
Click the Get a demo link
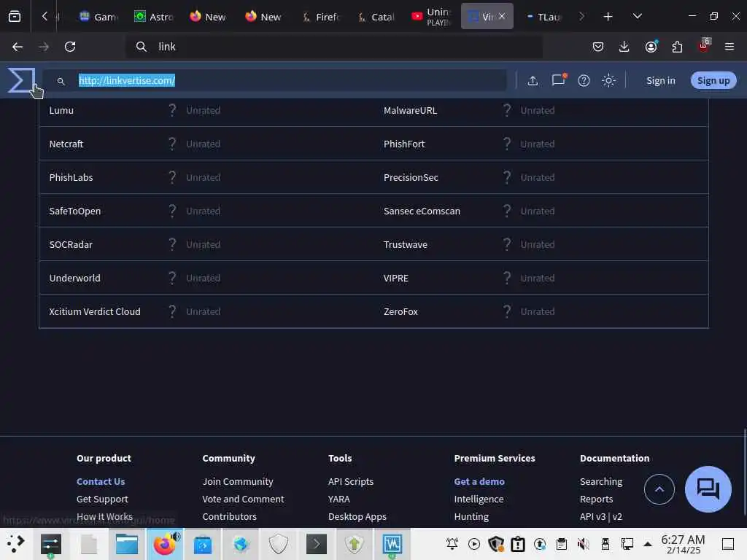479,481
